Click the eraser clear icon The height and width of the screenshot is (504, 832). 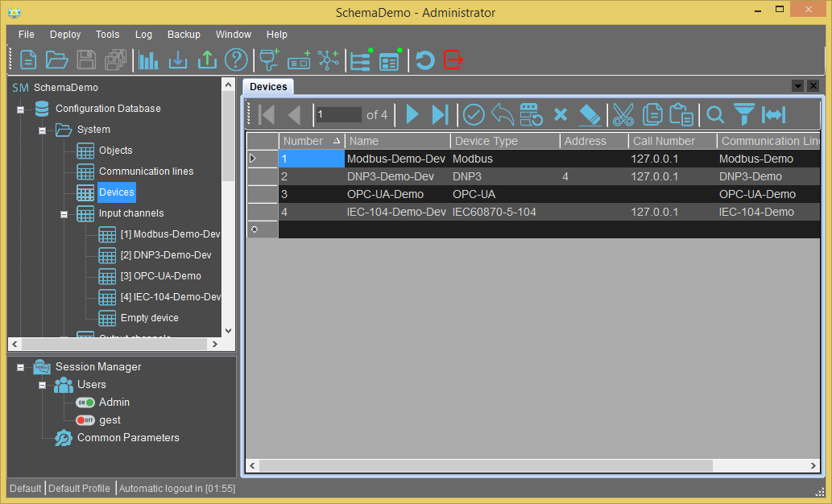pos(590,114)
